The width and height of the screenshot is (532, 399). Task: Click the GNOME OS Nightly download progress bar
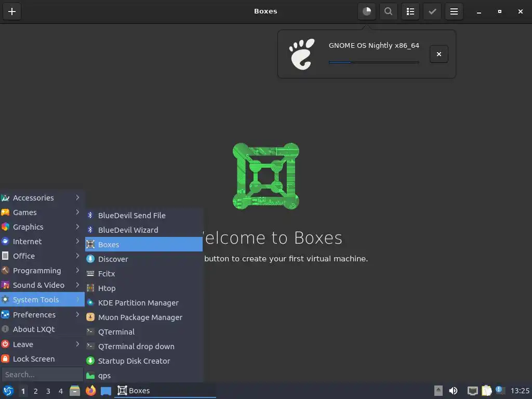click(374, 62)
